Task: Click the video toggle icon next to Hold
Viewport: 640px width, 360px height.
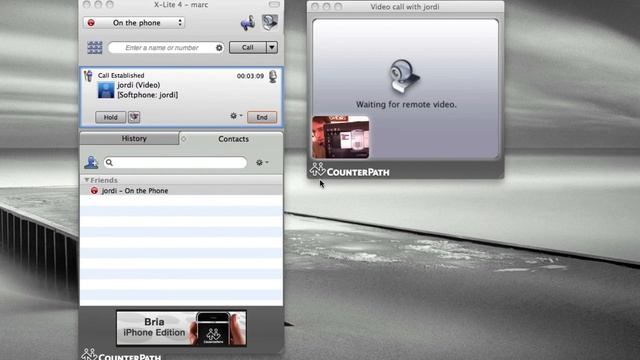Action: point(134,117)
